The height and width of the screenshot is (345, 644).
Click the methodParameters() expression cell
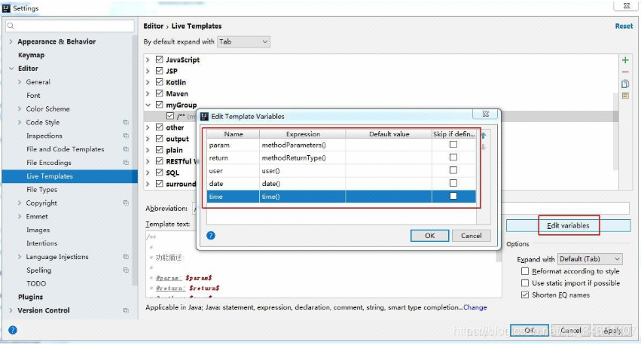click(x=302, y=145)
